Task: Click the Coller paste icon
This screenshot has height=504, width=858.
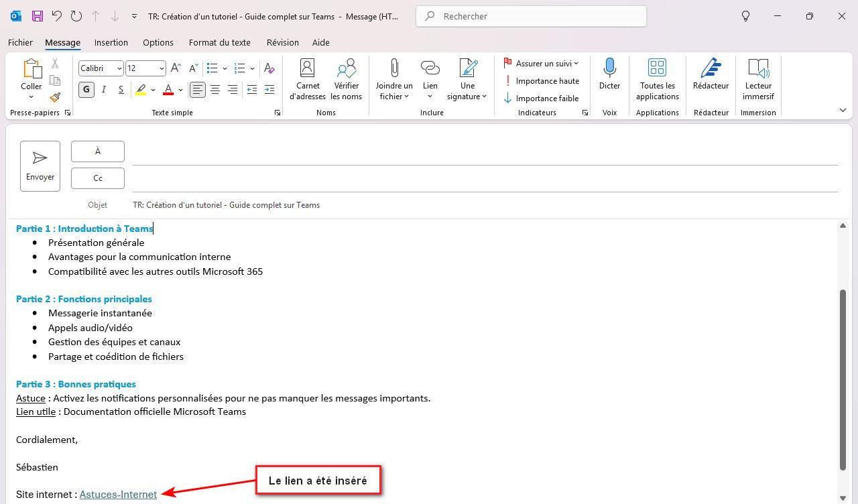Action: 32,68
